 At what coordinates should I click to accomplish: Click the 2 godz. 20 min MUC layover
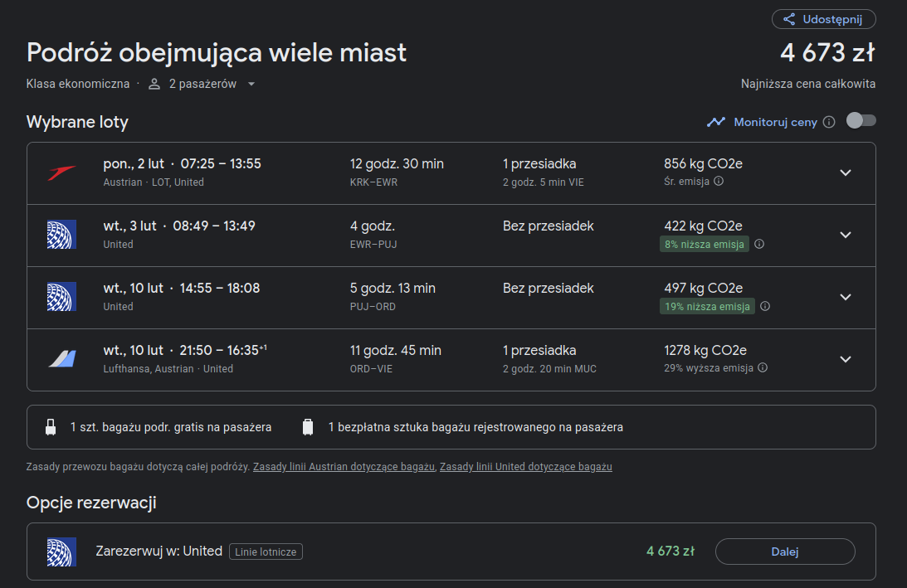click(549, 369)
